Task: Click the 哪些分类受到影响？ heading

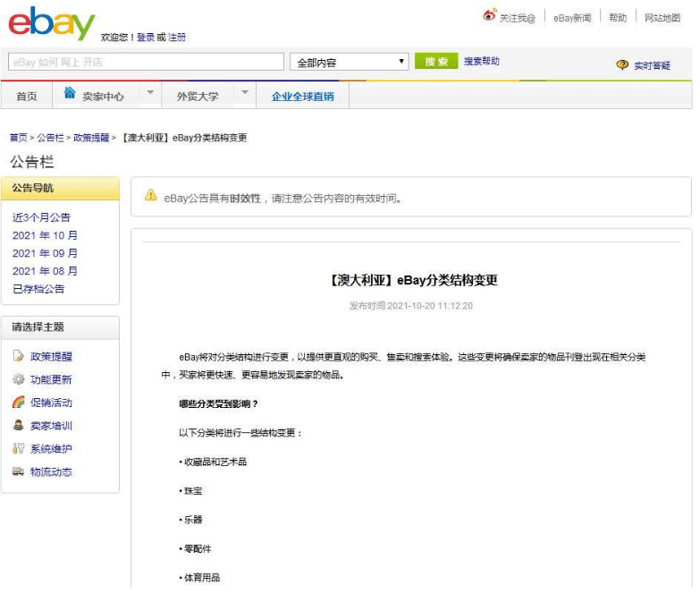Action: [218, 403]
